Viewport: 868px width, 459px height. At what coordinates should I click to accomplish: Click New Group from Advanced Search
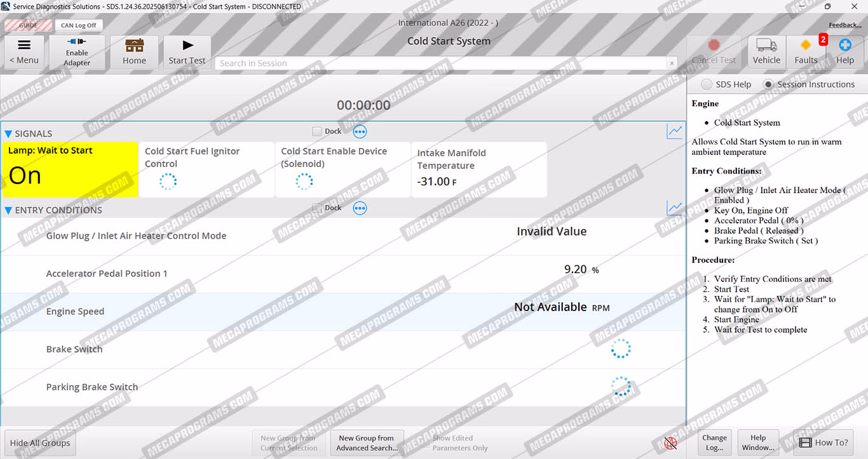(x=367, y=443)
